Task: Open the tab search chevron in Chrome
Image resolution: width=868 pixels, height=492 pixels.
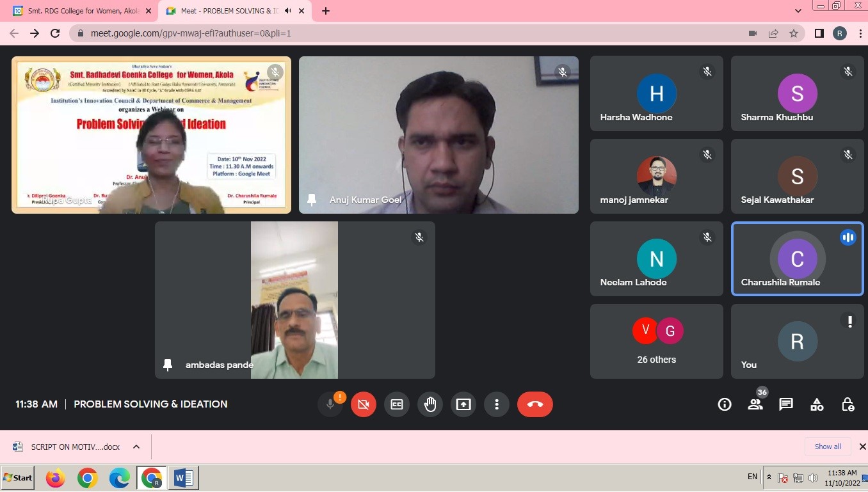Action: pyautogui.click(x=798, y=11)
